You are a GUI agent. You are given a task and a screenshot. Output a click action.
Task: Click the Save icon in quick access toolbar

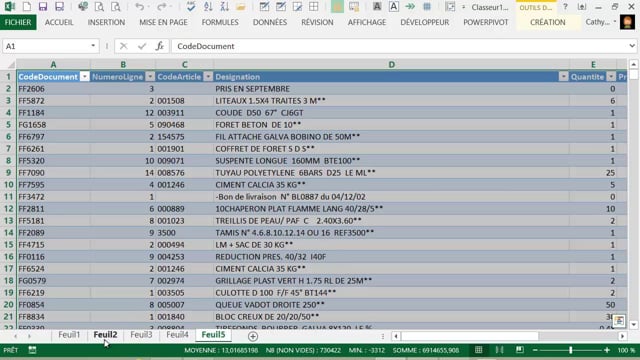point(43,7)
